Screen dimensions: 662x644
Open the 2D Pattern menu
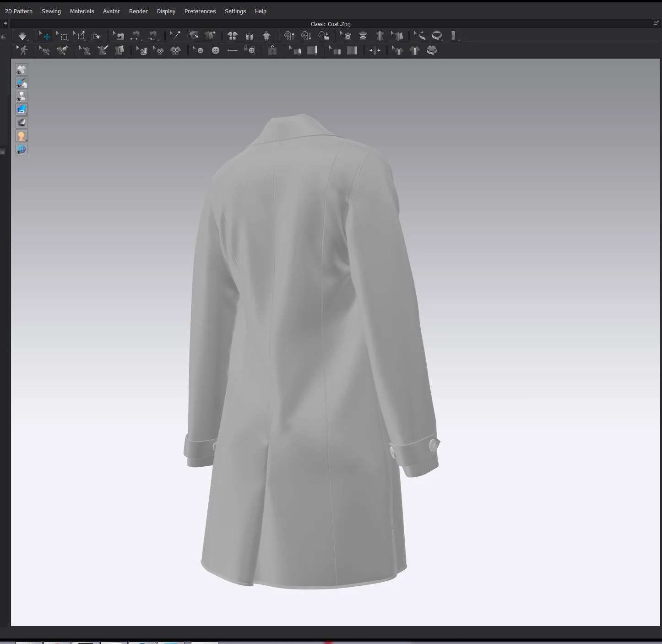coord(19,11)
